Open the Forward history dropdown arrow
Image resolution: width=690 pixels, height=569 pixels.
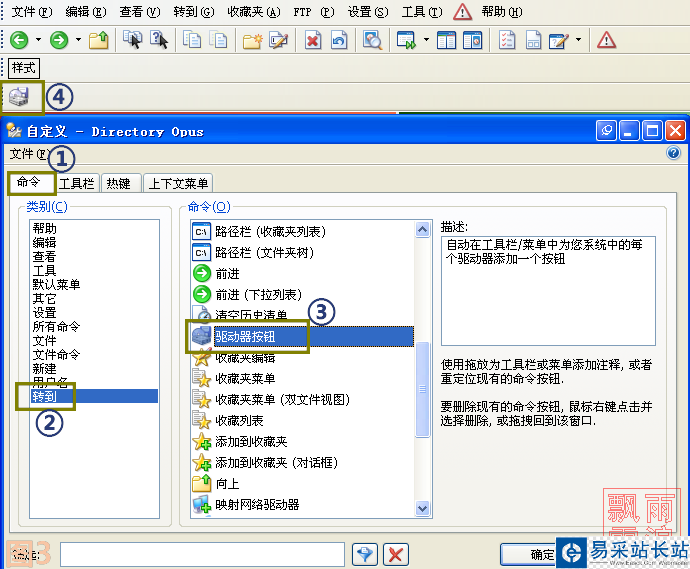[x=78, y=40]
